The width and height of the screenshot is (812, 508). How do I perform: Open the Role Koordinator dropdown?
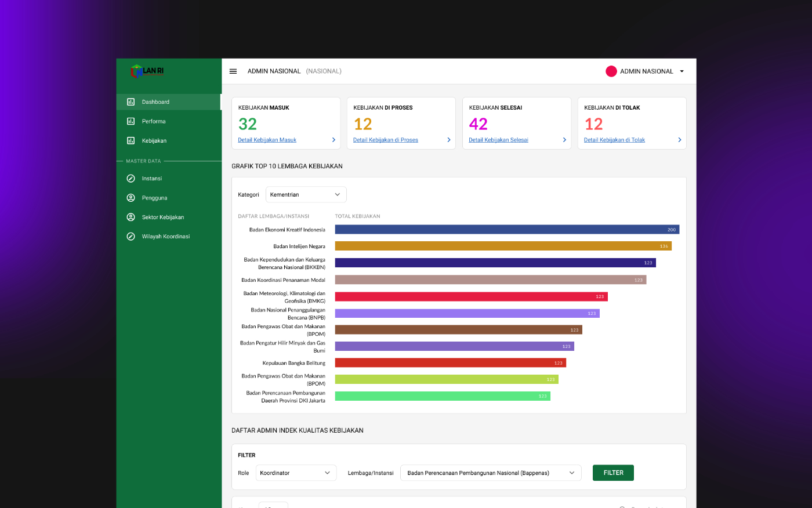pyautogui.click(x=296, y=473)
